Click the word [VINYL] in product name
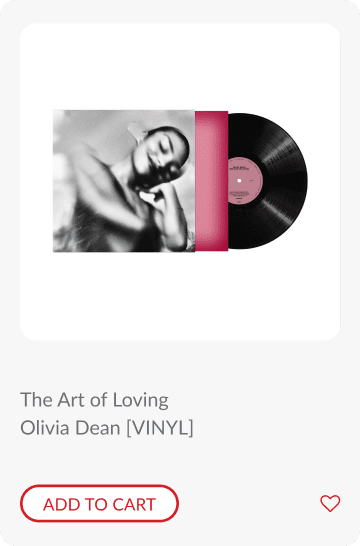Screen dimensions: 360x546 click(x=159, y=428)
